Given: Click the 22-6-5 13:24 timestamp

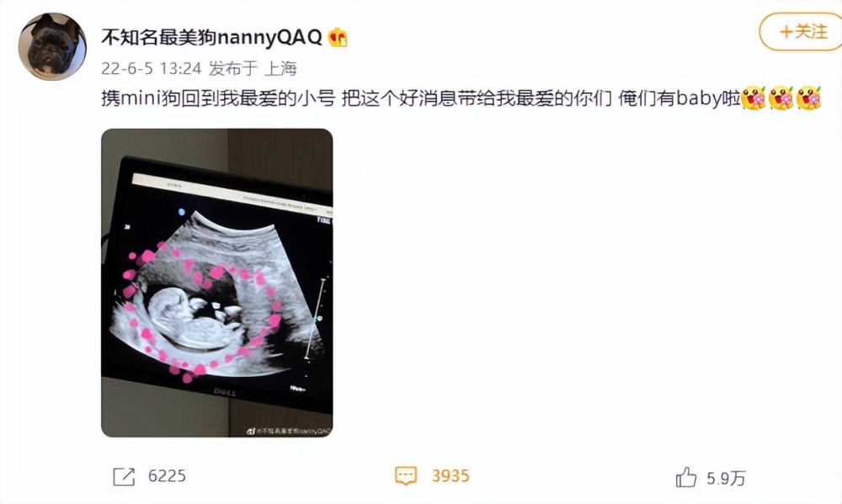Looking at the screenshot, I should coord(151,69).
